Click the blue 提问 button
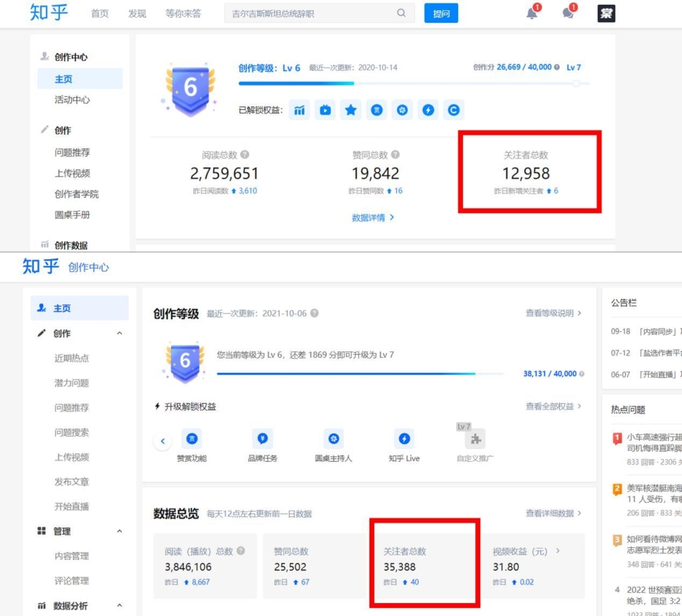 click(441, 13)
